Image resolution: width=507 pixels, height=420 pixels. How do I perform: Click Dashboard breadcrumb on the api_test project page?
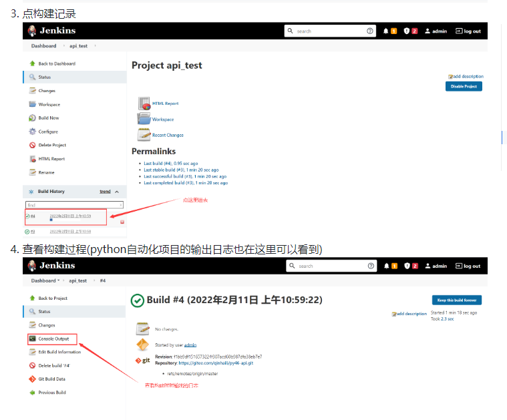[43, 46]
